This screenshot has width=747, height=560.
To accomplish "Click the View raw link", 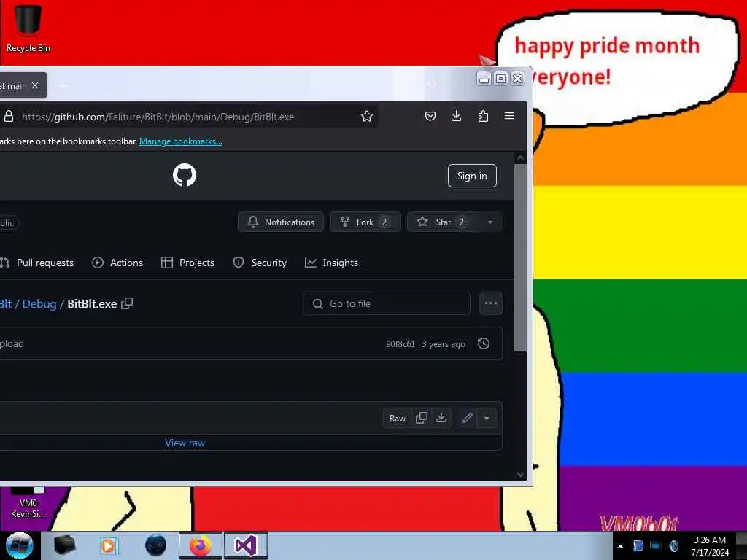I will pos(185,443).
